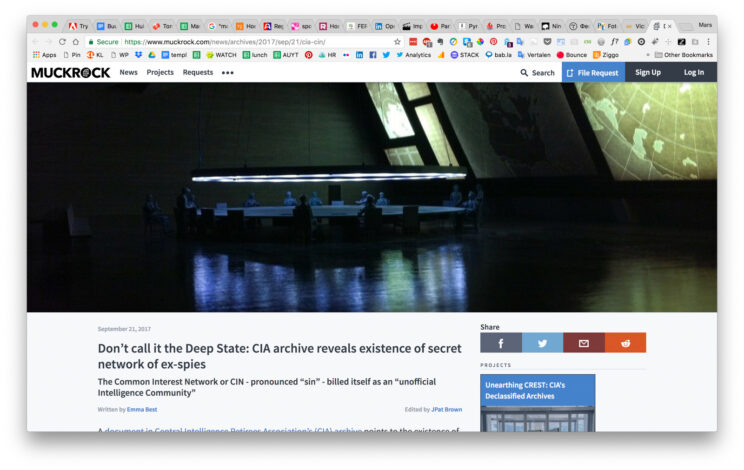Image resolution: width=744 pixels, height=470 pixels.
Task: Open the News menu item
Action: [129, 73]
